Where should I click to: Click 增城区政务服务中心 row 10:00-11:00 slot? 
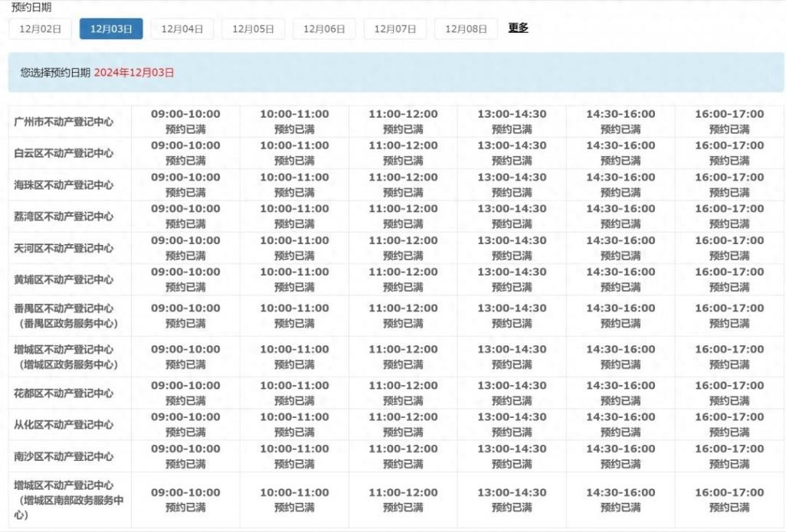[x=294, y=357]
